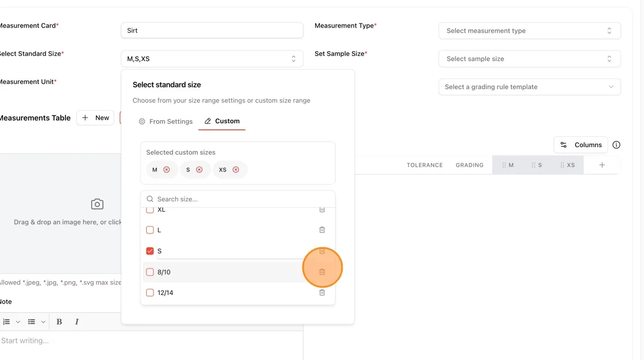
Task: Expand the grading rule template dropdown
Action: pos(530,87)
